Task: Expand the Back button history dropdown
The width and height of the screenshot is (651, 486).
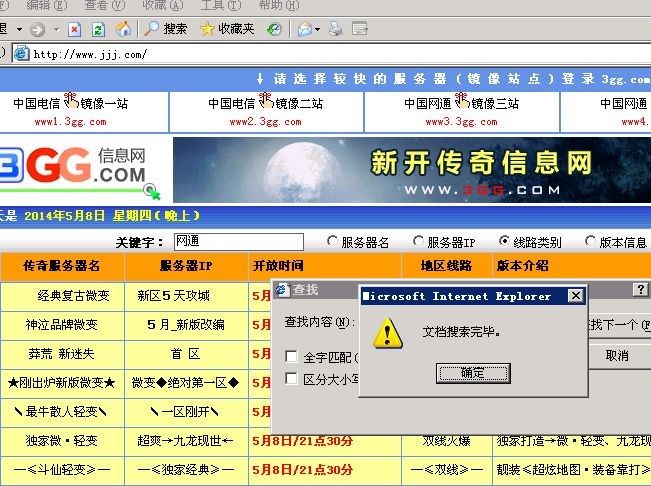Action: (19, 29)
